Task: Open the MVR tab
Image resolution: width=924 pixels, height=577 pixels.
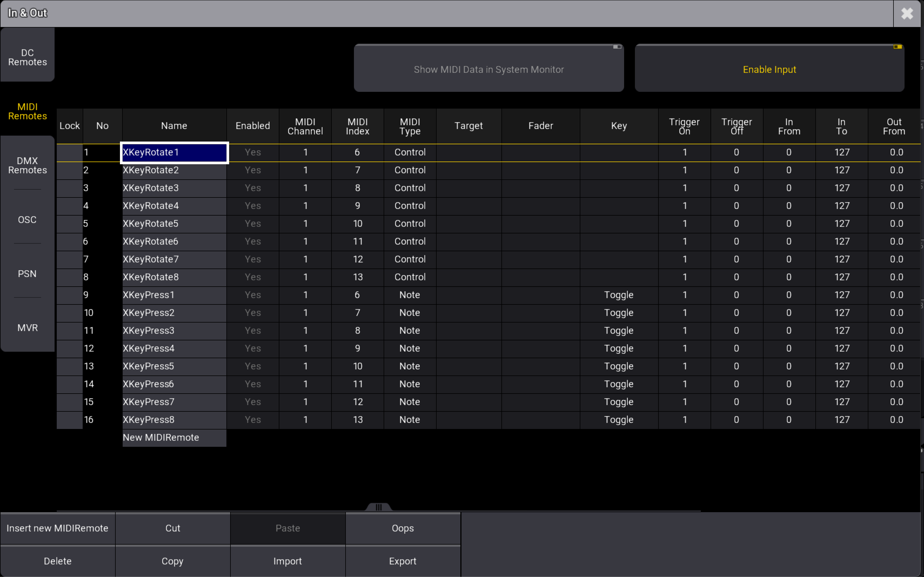Action: [28, 327]
